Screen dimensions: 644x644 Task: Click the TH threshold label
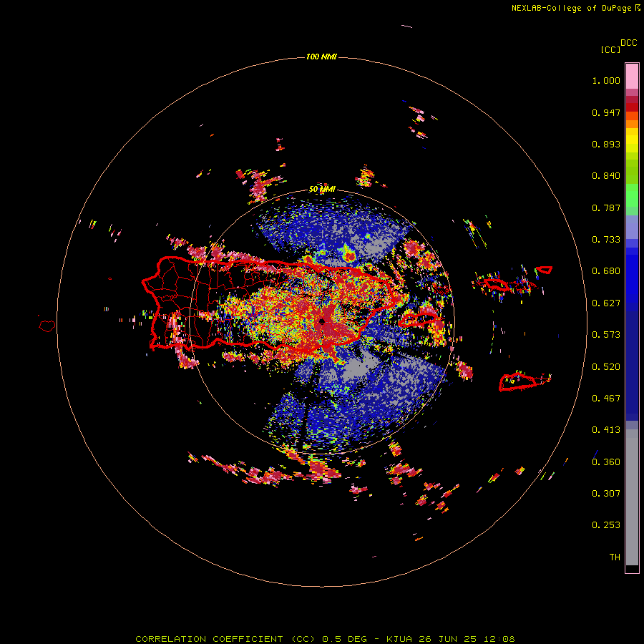point(615,557)
